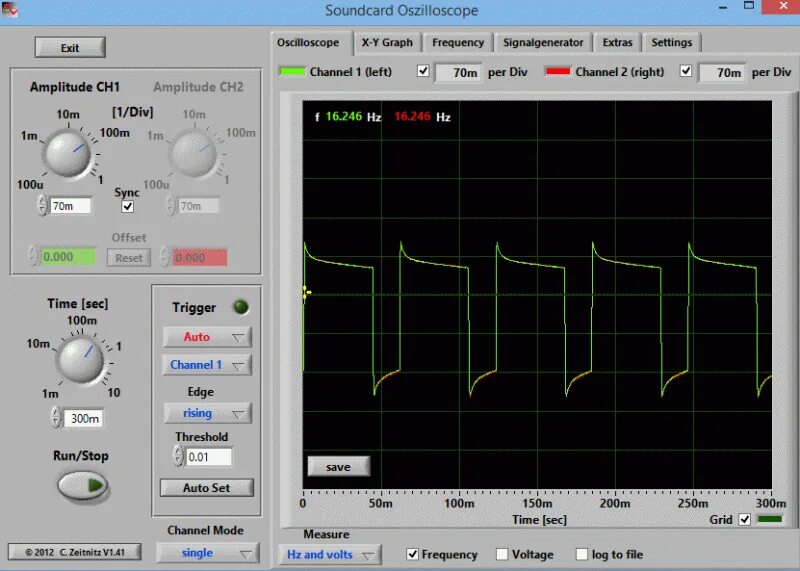Switch to the Signalgenerator tab

[543, 42]
